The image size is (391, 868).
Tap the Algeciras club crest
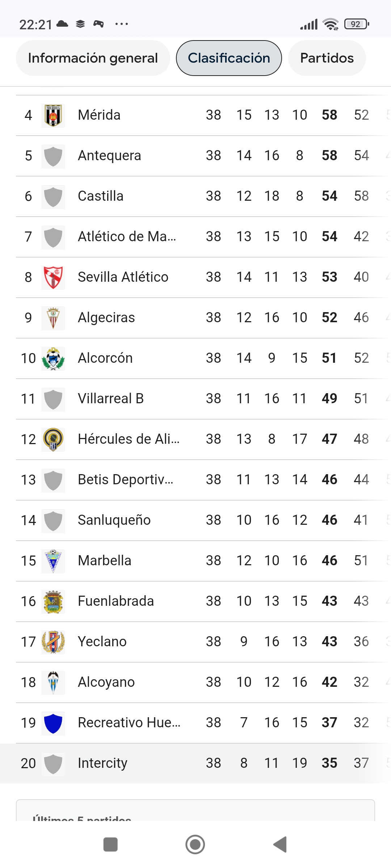click(x=53, y=318)
